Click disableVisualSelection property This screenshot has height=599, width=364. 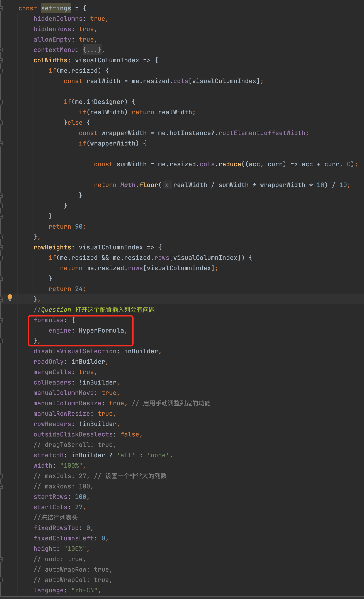pyautogui.click(x=75, y=351)
